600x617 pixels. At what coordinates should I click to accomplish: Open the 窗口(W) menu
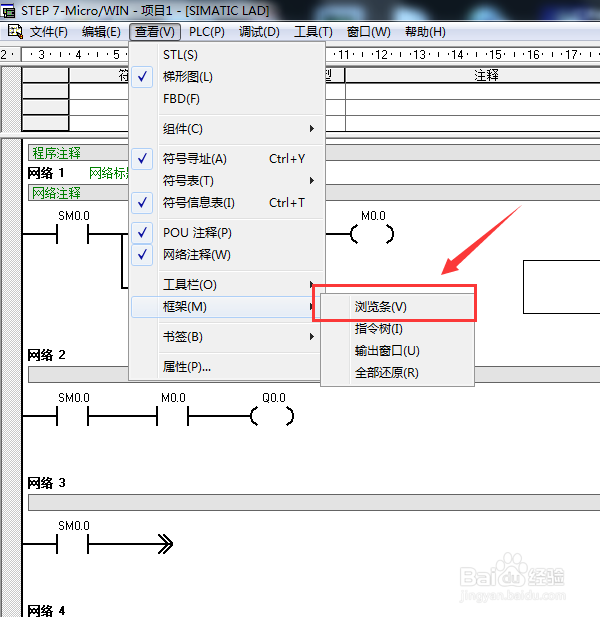pyautogui.click(x=368, y=32)
